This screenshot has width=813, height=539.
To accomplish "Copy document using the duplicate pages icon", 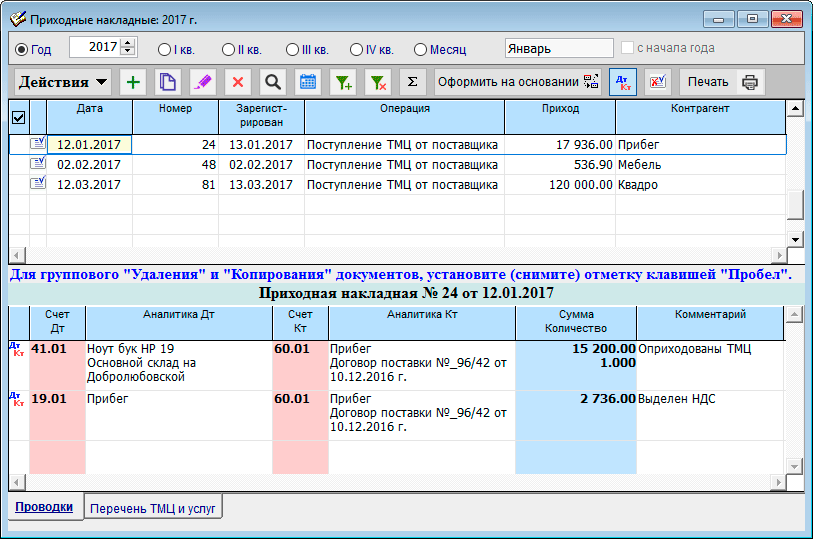I will (x=167, y=82).
